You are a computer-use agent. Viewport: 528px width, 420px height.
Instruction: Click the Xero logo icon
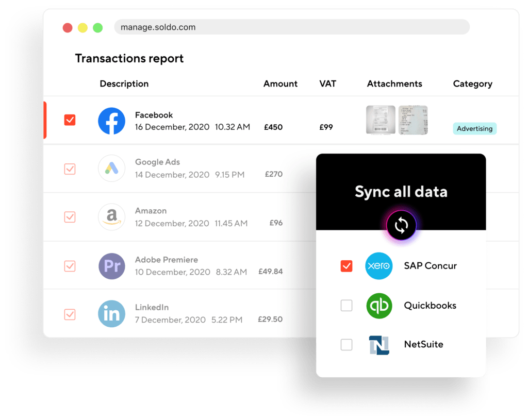tap(379, 266)
